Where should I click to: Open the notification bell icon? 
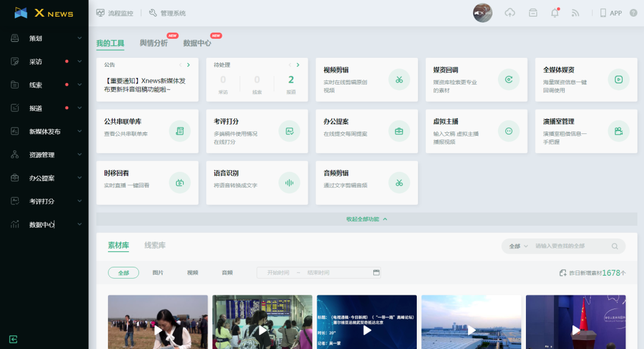tap(555, 13)
